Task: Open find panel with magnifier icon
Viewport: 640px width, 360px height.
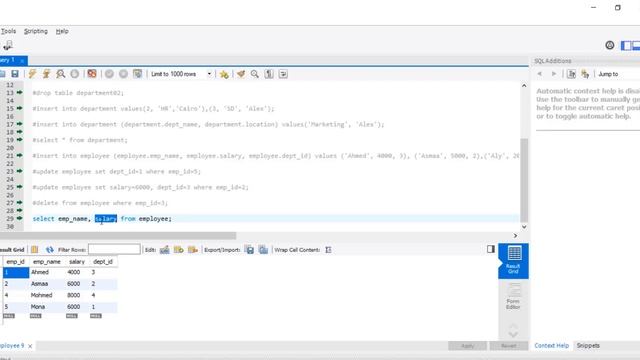Action: tap(255, 74)
